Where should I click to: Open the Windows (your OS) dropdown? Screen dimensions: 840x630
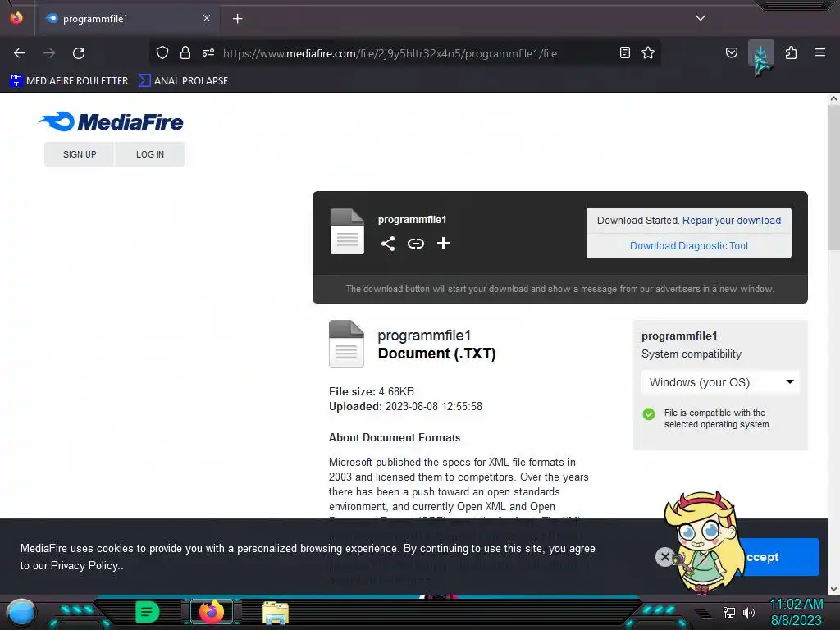coord(720,382)
